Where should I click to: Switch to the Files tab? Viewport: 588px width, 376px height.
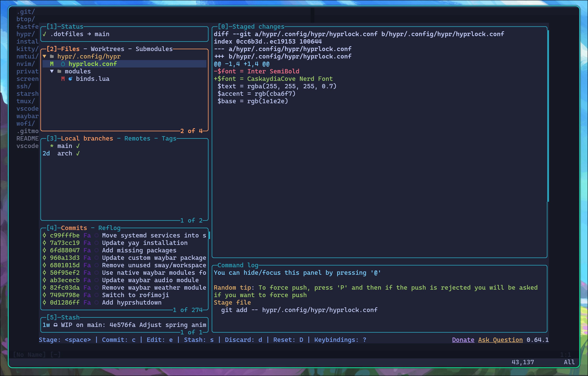[x=70, y=49]
